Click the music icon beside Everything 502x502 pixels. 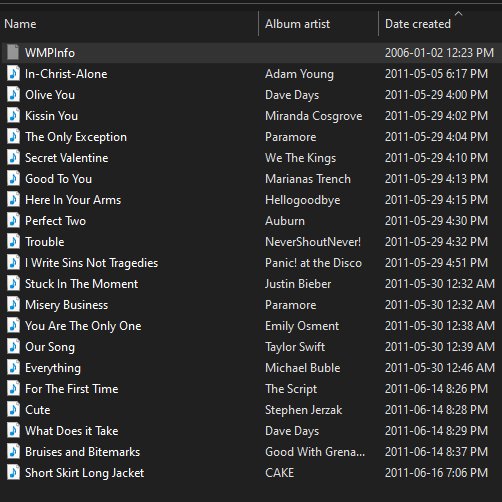(x=13, y=367)
